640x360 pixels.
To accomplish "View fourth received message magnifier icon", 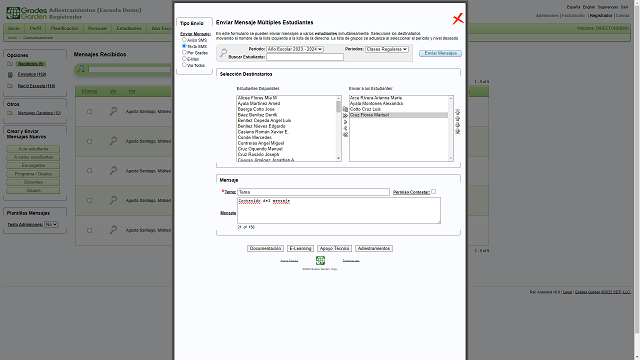I will pyautogui.click(x=113, y=200).
